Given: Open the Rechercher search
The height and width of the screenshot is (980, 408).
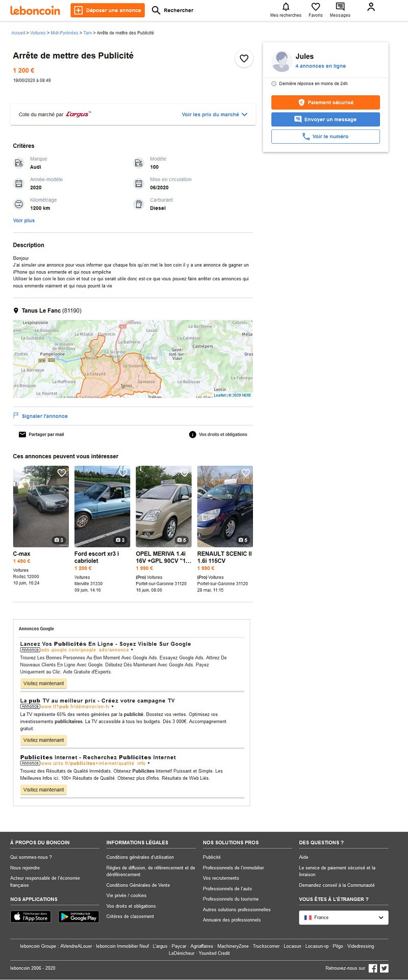Looking at the screenshot, I should [173, 10].
